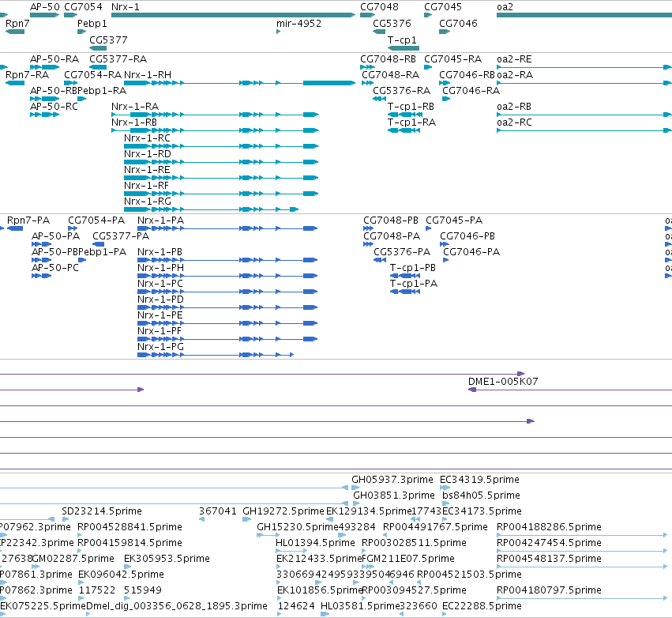Image resolution: width=672 pixels, height=618 pixels.
Task: Click the CG5377-RA transcript label
Action: click(118, 59)
